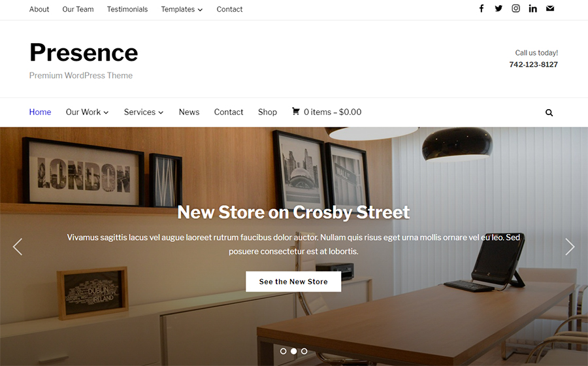Screen dimensions: 588x366
Task: Open the Shop menu item
Action: (x=267, y=112)
